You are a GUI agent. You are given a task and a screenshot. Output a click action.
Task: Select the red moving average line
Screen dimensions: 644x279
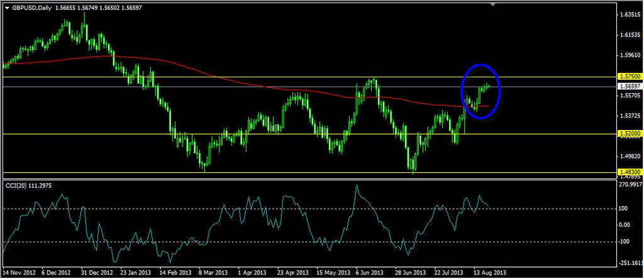247,83
